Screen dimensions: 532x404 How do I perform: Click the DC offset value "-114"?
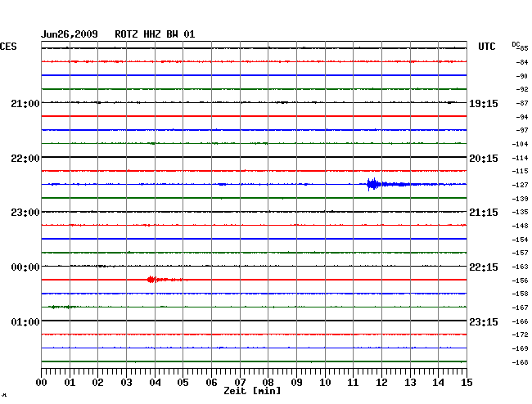click(x=520, y=158)
